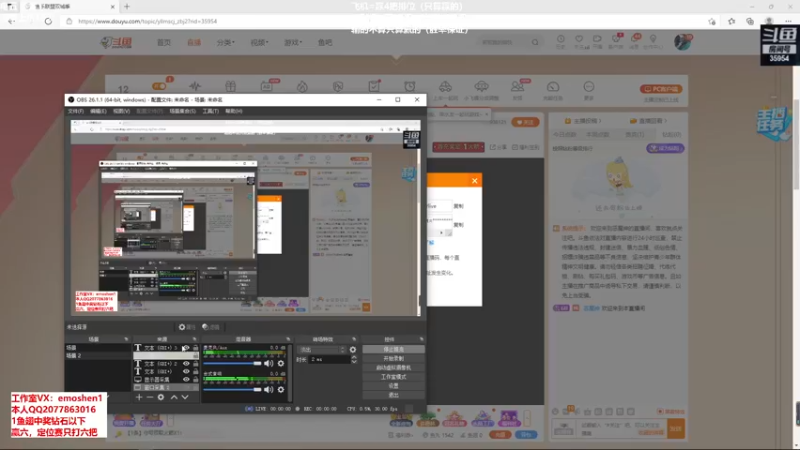Open 麦克风/Aux channel settings gear
Viewport: 800px width, 450px height.
tap(281, 363)
